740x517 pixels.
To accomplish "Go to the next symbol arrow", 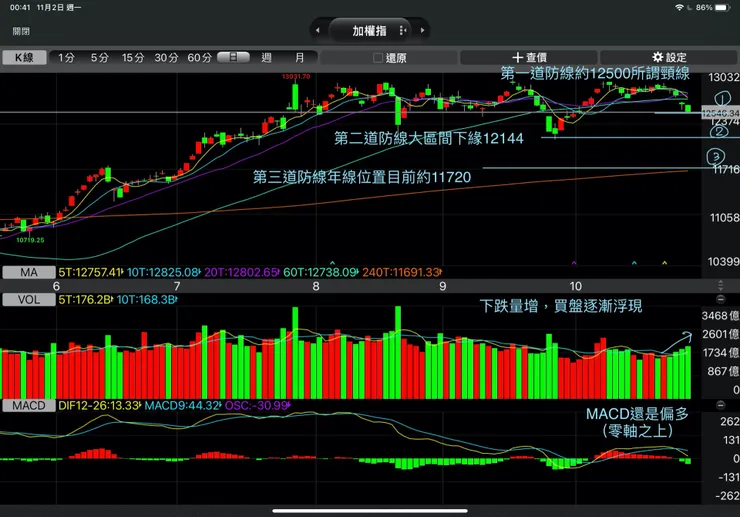I will point(422,30).
